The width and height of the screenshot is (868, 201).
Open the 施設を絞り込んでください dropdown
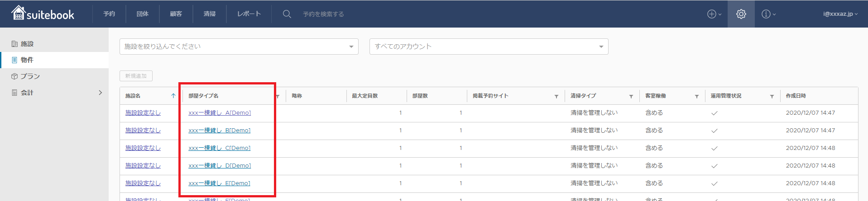point(239,47)
